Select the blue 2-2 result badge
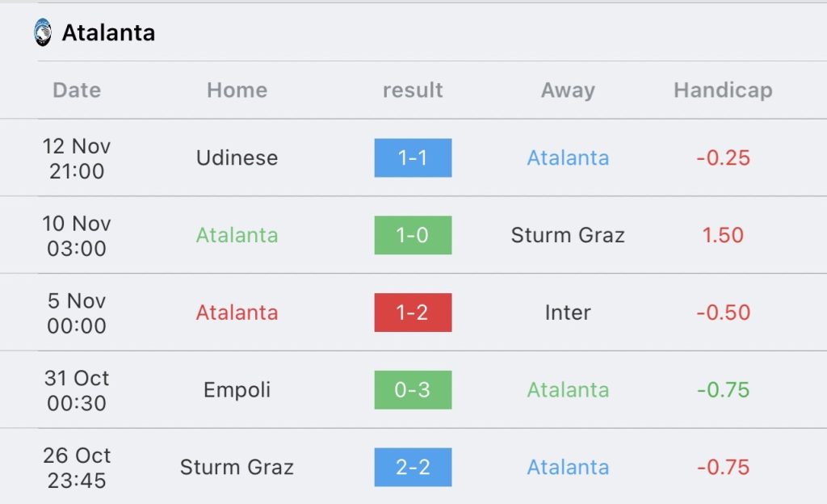The image size is (827, 504). click(x=413, y=467)
